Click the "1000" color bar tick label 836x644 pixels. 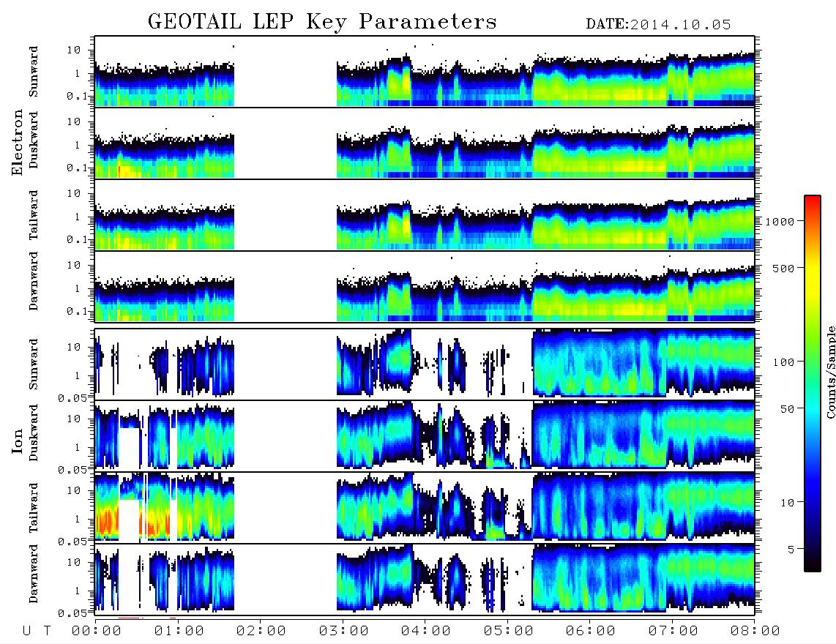point(780,221)
